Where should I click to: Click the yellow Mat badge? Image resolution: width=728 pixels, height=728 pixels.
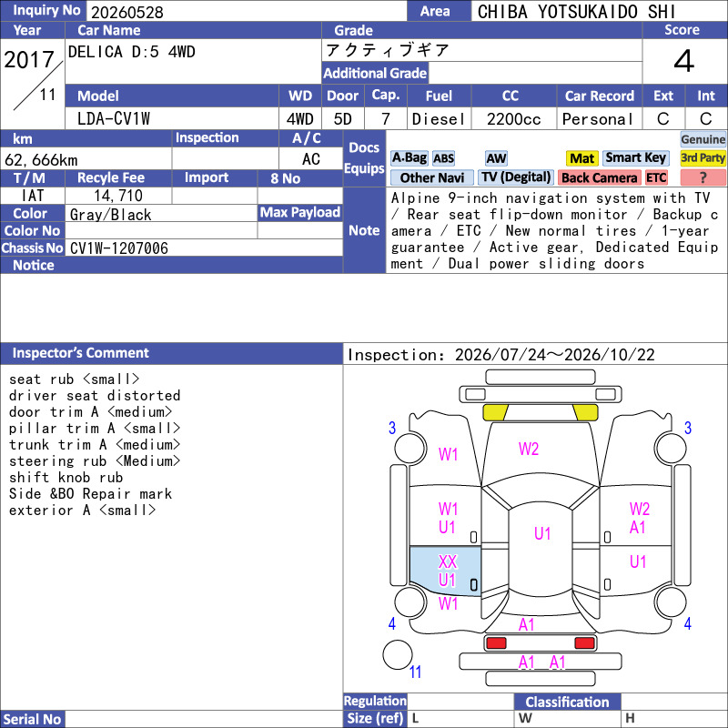pyautogui.click(x=581, y=158)
